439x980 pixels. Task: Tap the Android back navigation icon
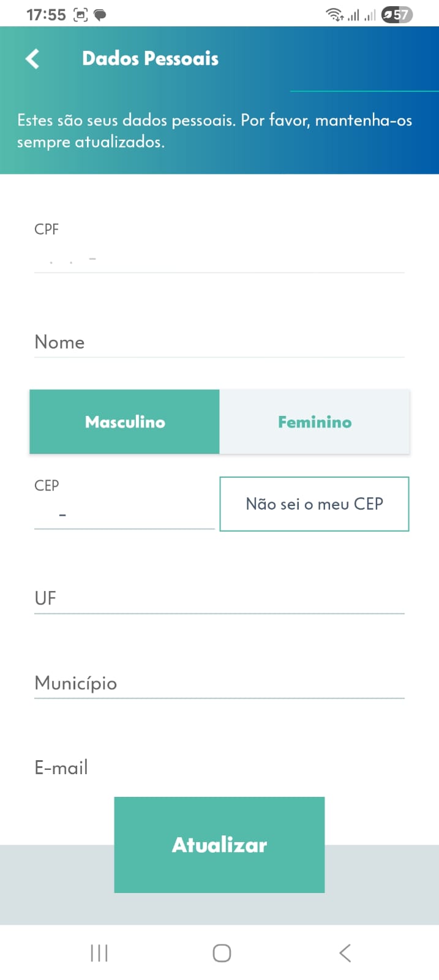tap(345, 953)
